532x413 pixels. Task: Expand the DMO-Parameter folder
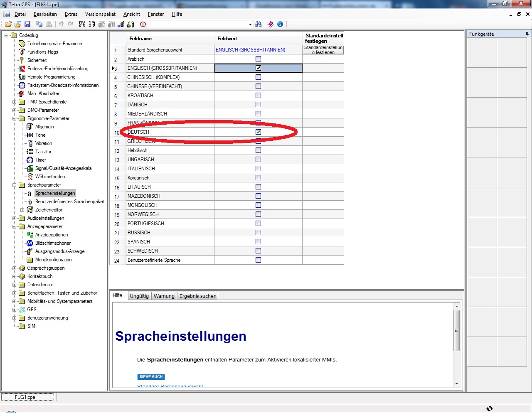(15, 110)
